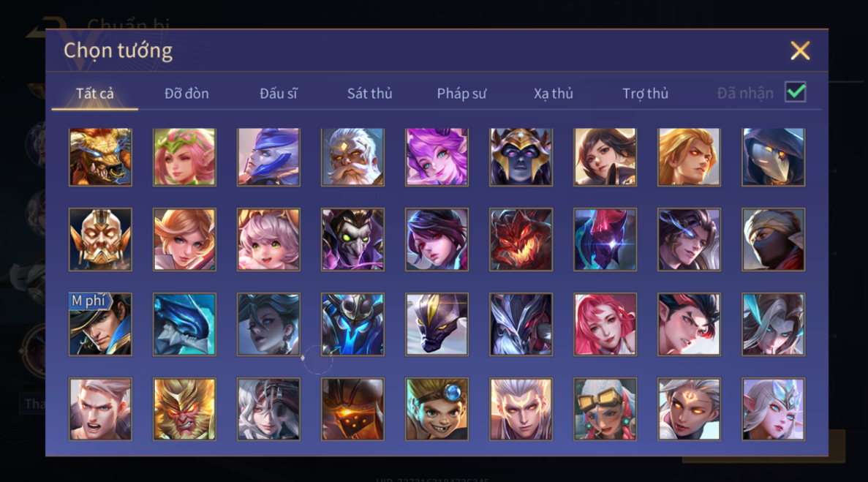Screen dimensions: 868x482
Task: Pick the girl with yellow goggles
Action: point(605,409)
